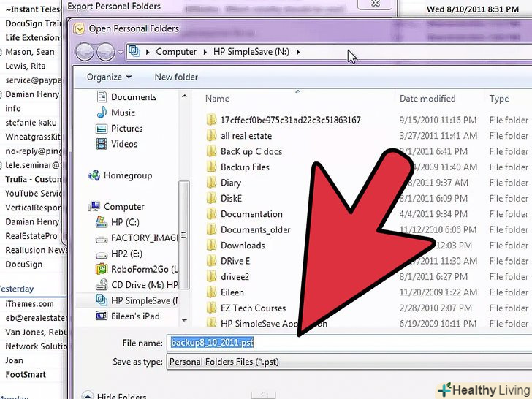532x399 pixels.
Task: Click the Back navigation arrow button
Action: 85,52
